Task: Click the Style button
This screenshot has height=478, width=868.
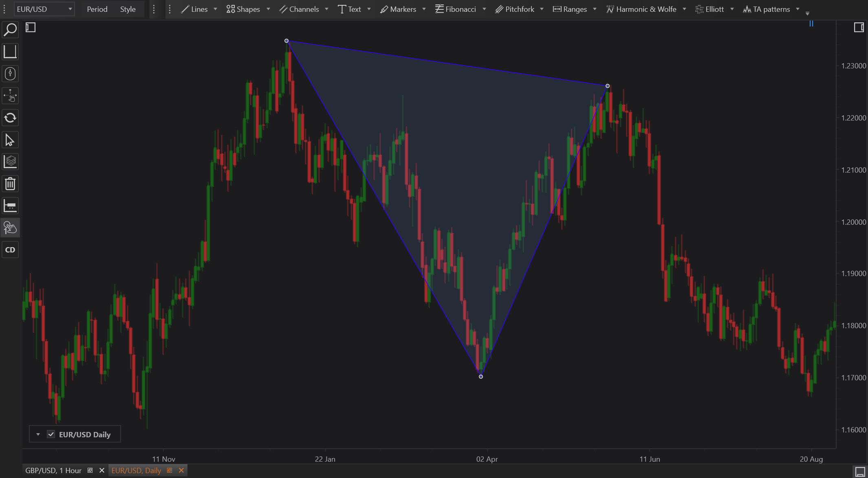Action: pos(128,9)
